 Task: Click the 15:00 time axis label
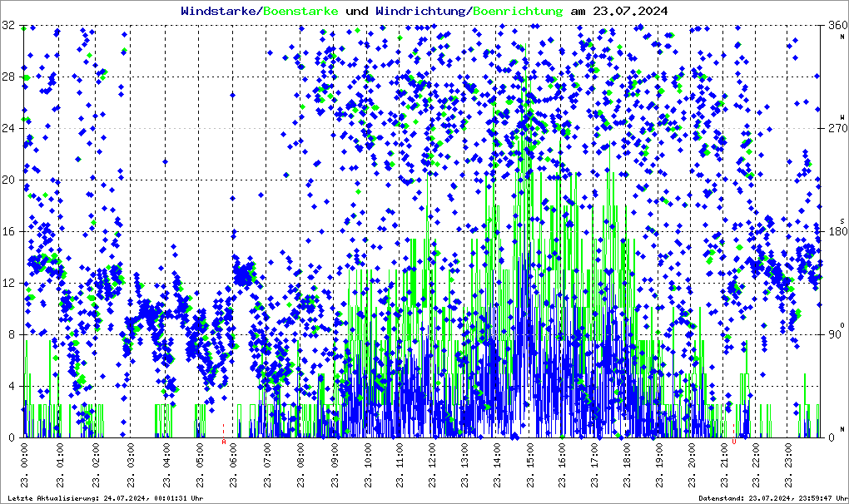click(x=530, y=465)
